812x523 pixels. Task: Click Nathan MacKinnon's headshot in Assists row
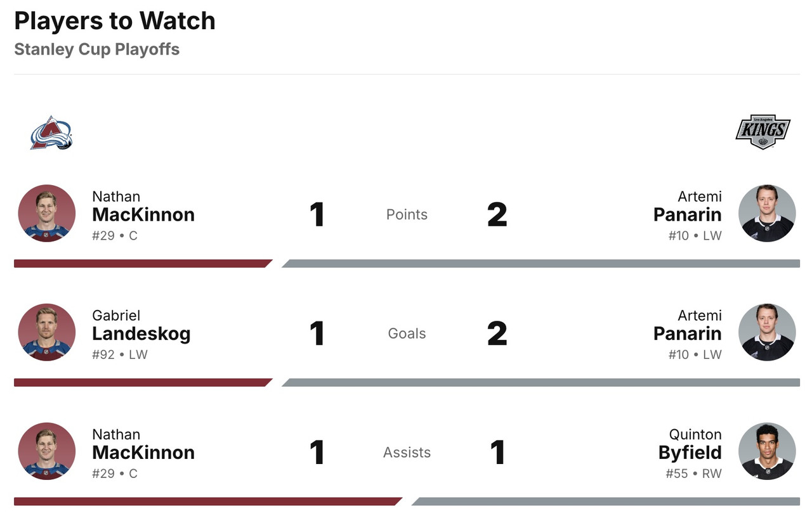coord(47,451)
